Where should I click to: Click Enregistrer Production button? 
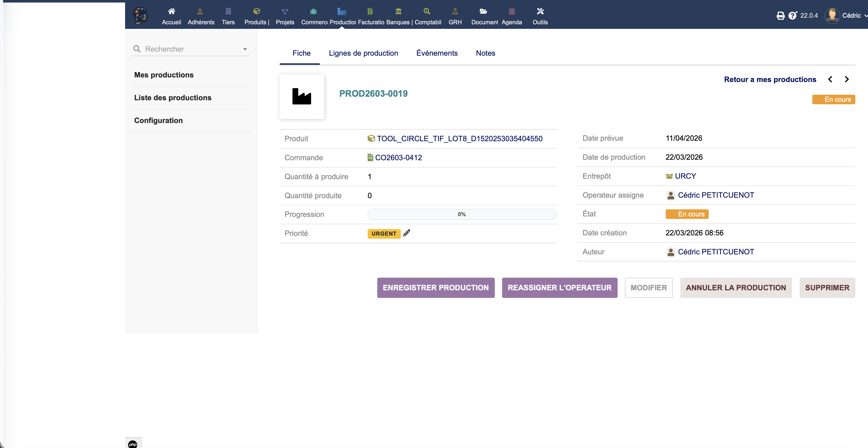(435, 288)
